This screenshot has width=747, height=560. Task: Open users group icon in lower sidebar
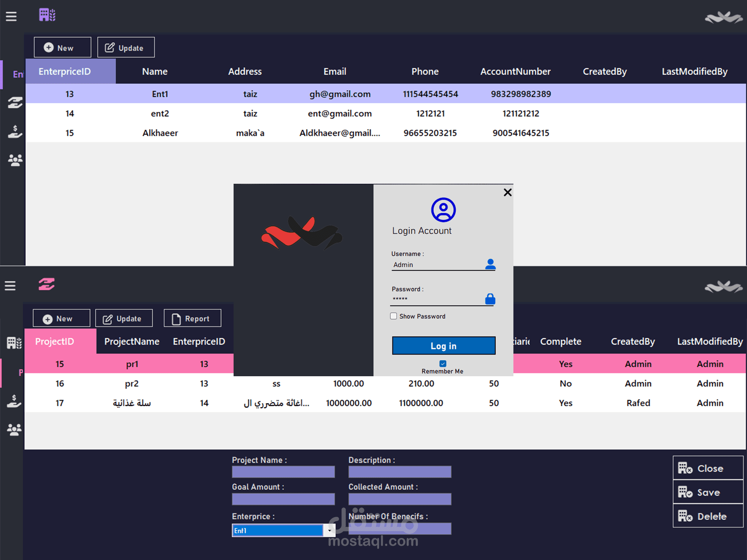point(14,429)
